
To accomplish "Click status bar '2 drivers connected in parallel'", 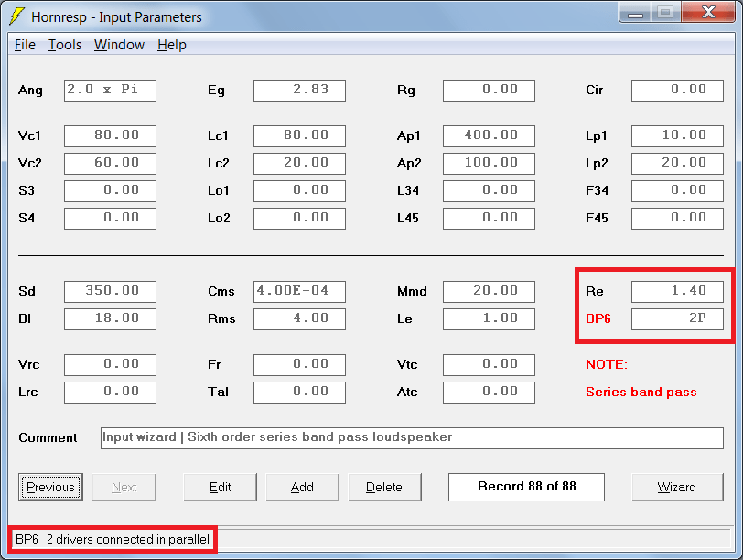I will click(x=128, y=539).
